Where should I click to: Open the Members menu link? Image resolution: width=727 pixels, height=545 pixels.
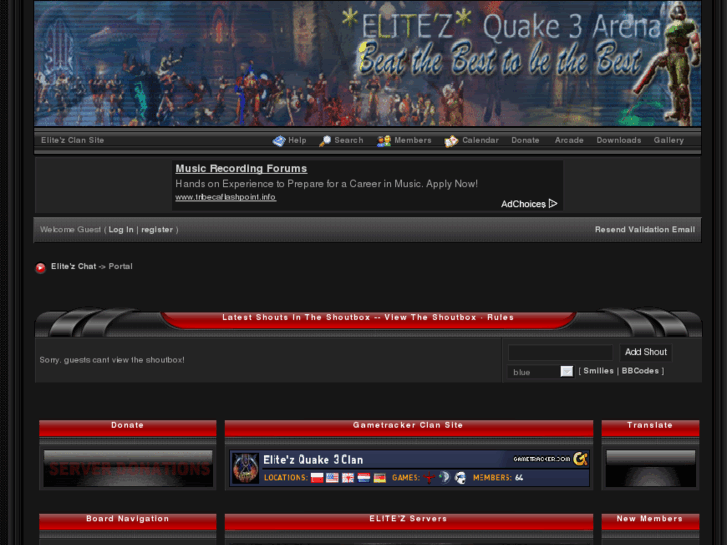click(x=413, y=140)
